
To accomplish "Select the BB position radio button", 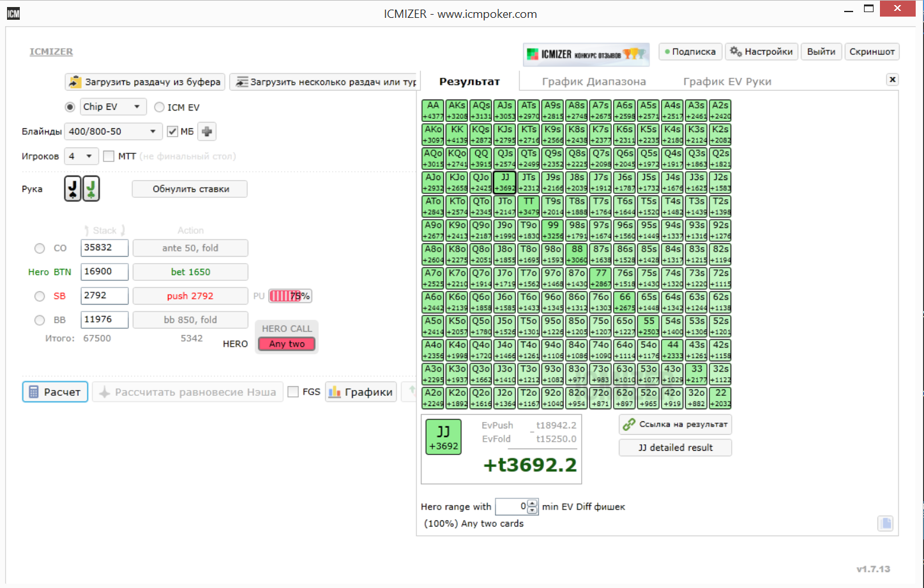I will (x=40, y=320).
